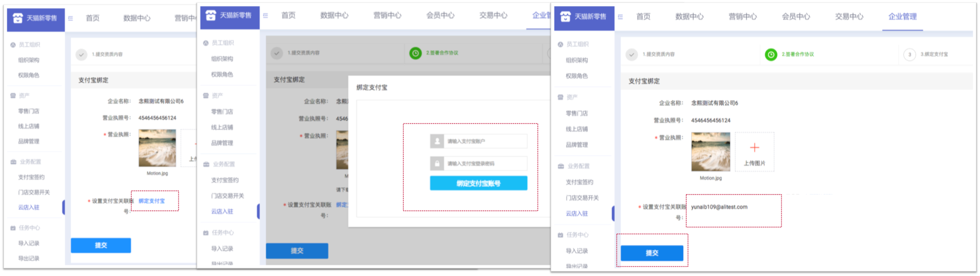980x276 pixels.
Task: Click Motion.jpg license thumbnail in the right window
Action: pos(711,152)
